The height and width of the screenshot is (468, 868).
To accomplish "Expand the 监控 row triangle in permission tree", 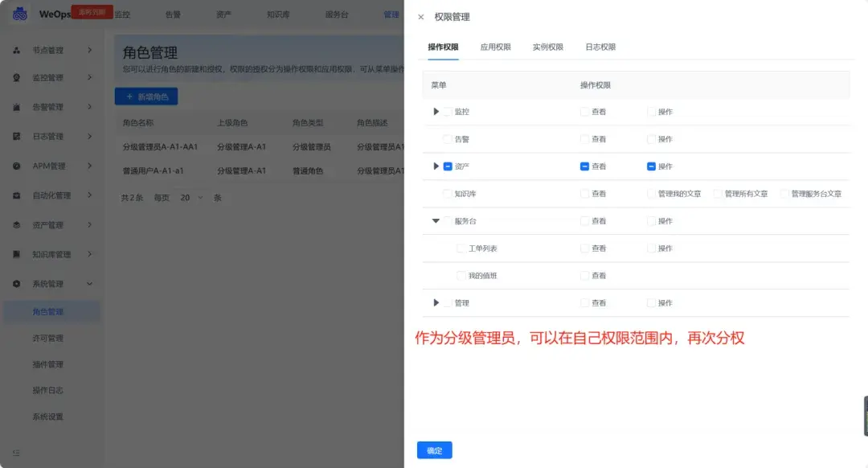I will pyautogui.click(x=436, y=111).
